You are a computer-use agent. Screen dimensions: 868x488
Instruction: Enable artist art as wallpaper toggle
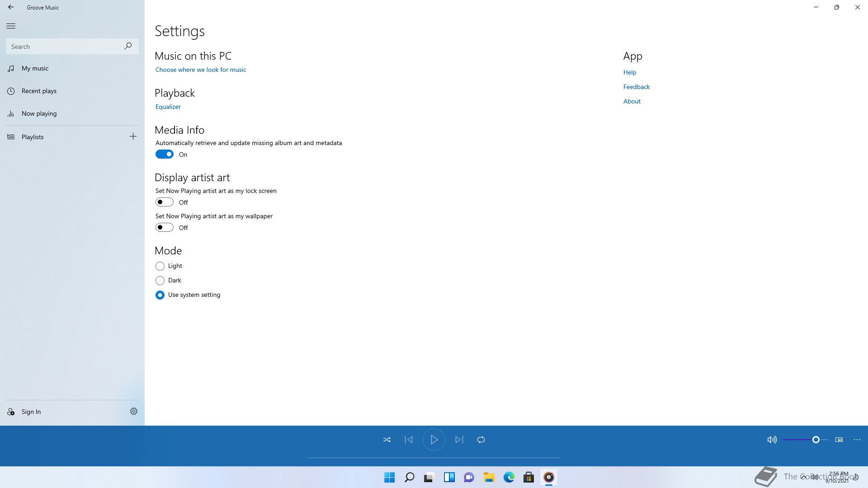165,227
